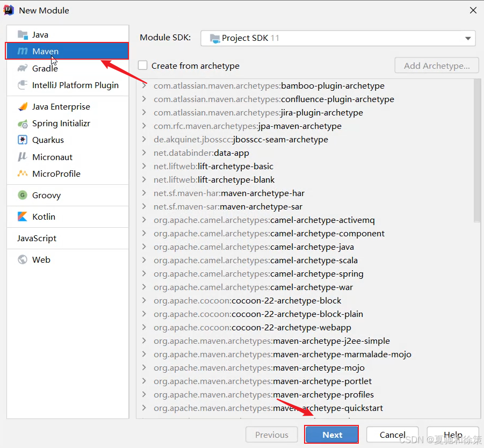This screenshot has height=448, width=484.
Task: Click the MicroProfile icon
Action: tap(23, 174)
